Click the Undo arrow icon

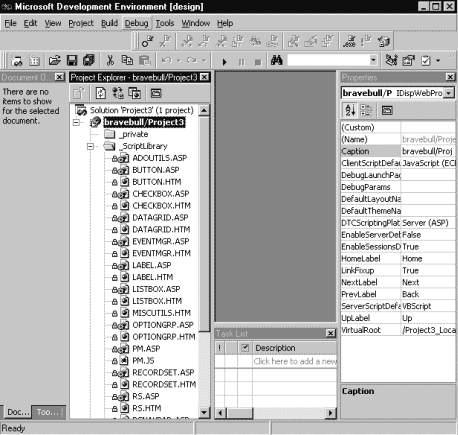tap(166, 60)
